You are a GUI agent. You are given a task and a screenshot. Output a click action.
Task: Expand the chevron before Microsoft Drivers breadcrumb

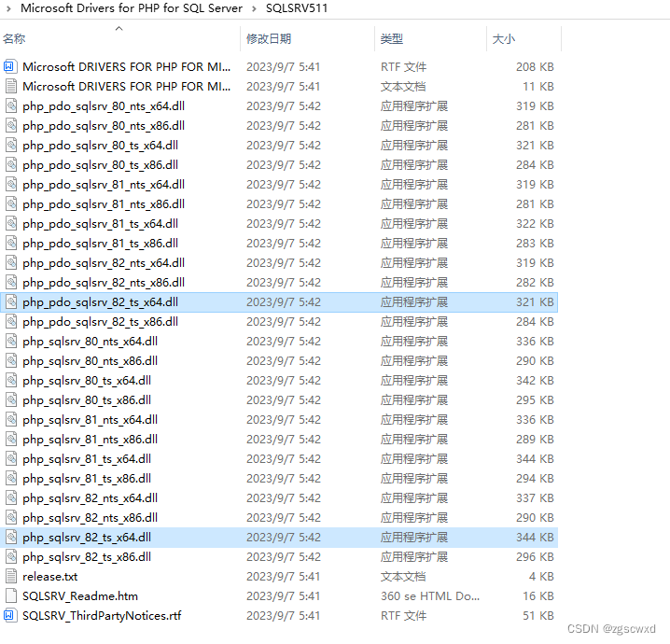coord(8,8)
